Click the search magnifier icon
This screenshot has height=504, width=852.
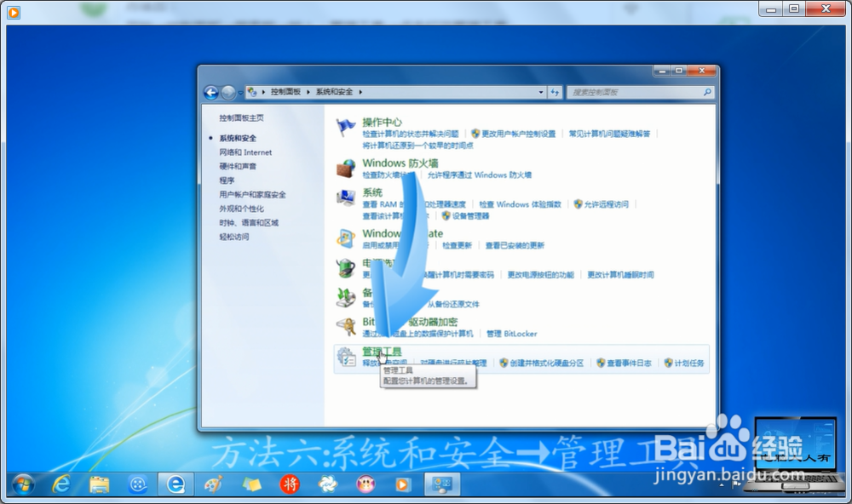point(707,92)
